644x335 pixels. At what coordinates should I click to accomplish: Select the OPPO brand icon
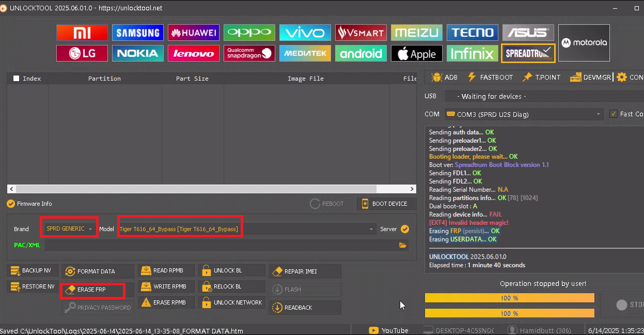(249, 33)
